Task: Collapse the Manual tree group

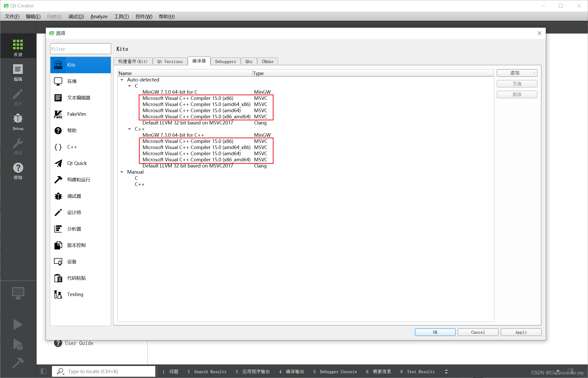Action: tap(122, 172)
